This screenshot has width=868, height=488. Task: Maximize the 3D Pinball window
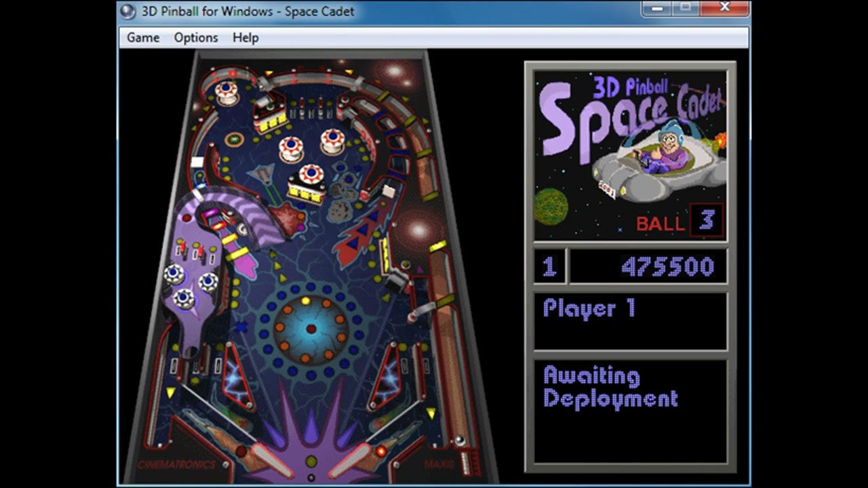686,8
